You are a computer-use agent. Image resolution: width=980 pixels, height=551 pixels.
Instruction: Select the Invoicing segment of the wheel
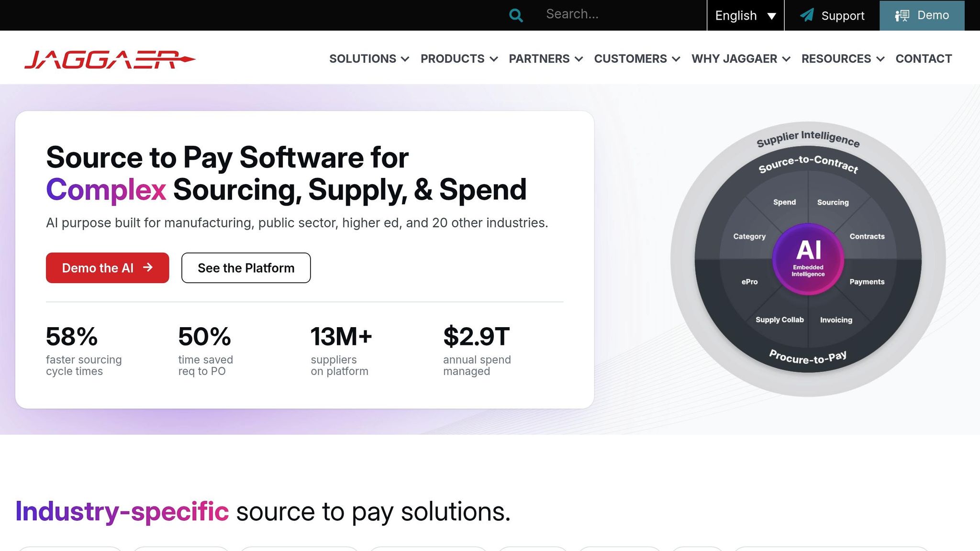[x=836, y=320]
